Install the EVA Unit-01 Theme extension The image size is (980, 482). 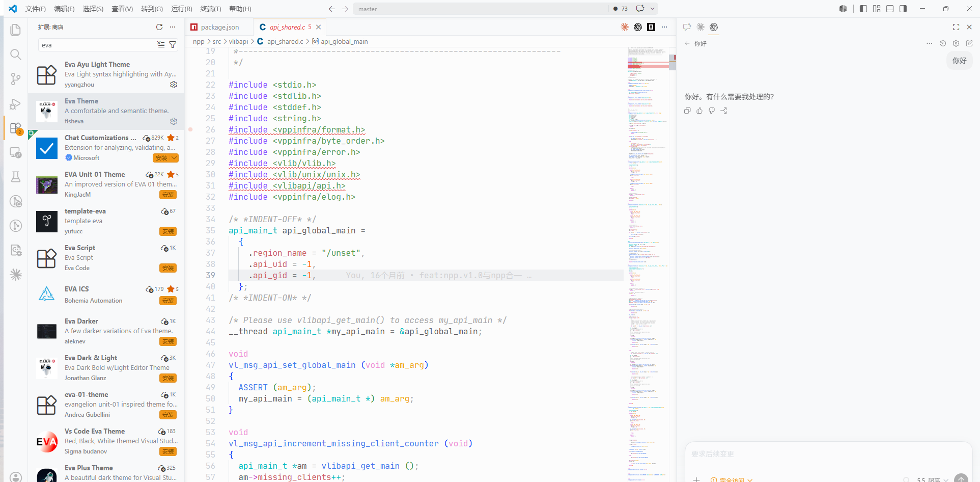(x=168, y=195)
